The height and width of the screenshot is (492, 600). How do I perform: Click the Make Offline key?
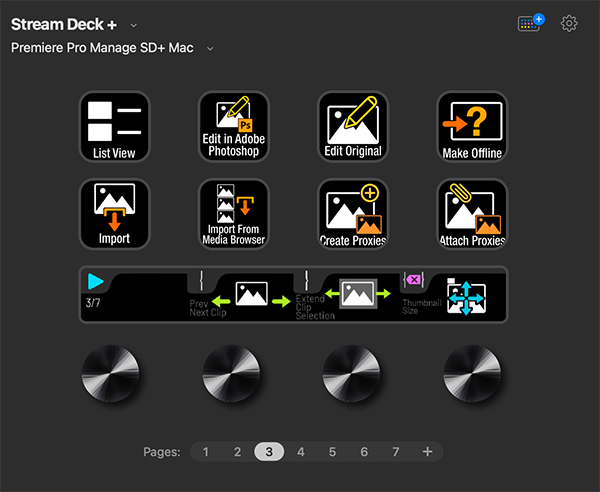472,127
